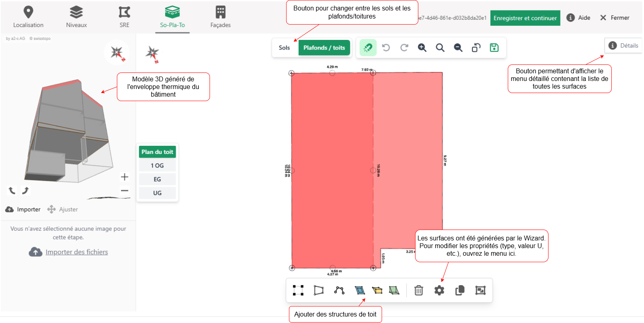644x323 pixels.
Task: Delete selected surface with trash icon
Action: 419,290
